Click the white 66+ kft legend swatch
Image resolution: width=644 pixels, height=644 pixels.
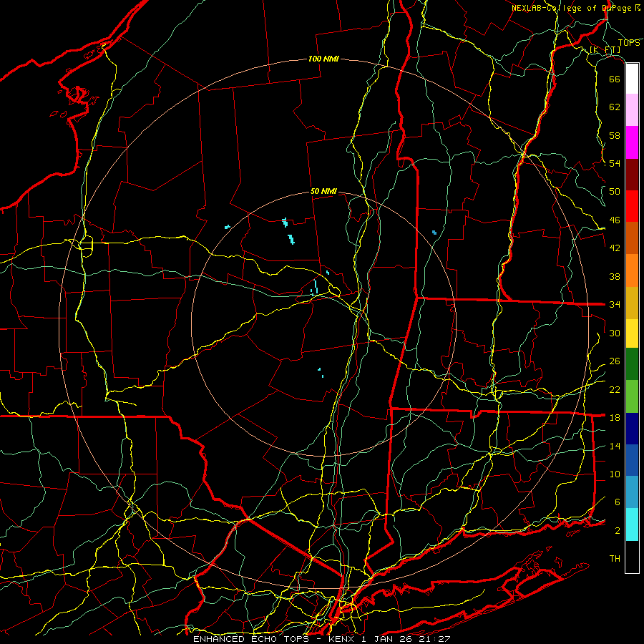point(632,79)
